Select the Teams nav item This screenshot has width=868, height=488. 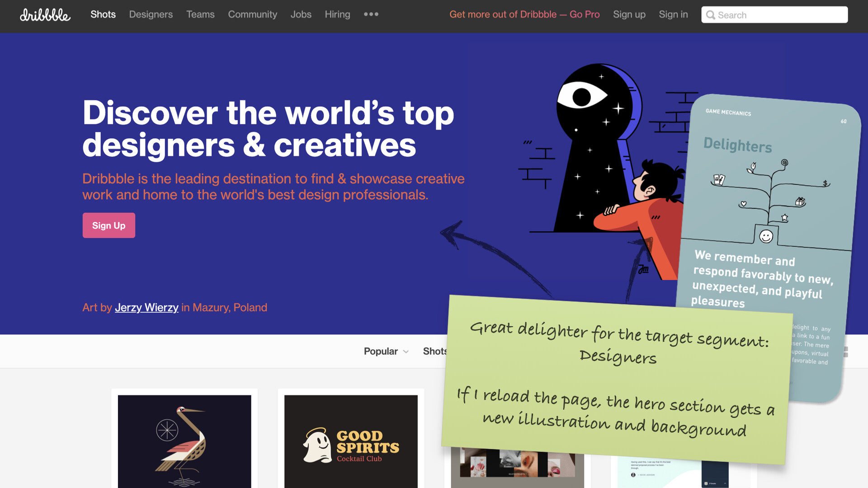[200, 14]
